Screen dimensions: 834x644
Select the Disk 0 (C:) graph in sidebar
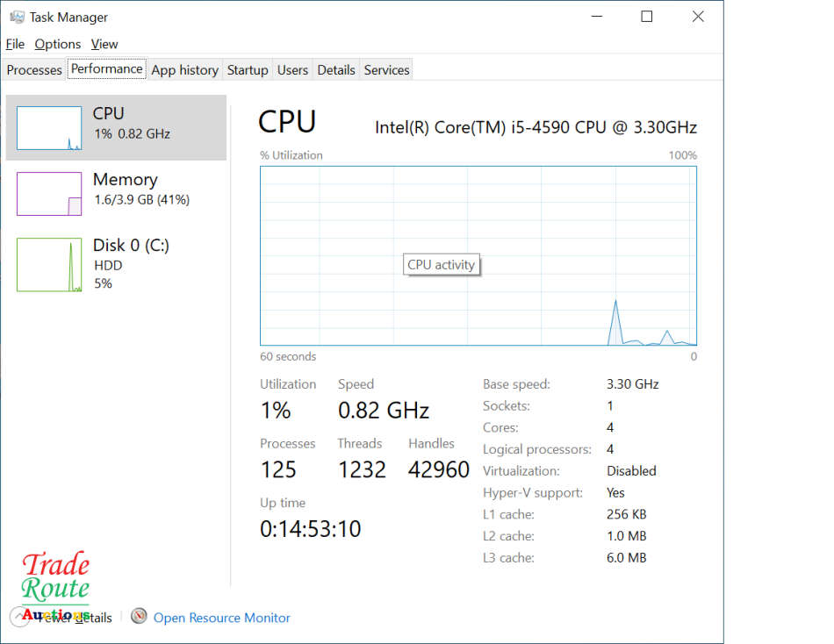click(48, 263)
